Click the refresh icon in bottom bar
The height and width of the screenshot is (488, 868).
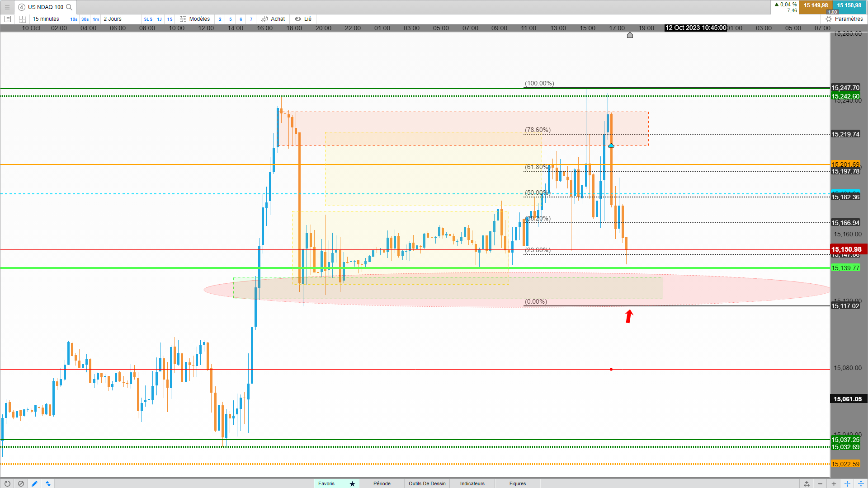[7, 483]
